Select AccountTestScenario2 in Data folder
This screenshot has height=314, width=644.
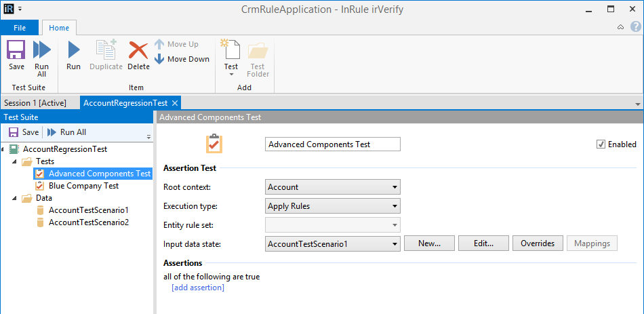pyautogui.click(x=89, y=222)
